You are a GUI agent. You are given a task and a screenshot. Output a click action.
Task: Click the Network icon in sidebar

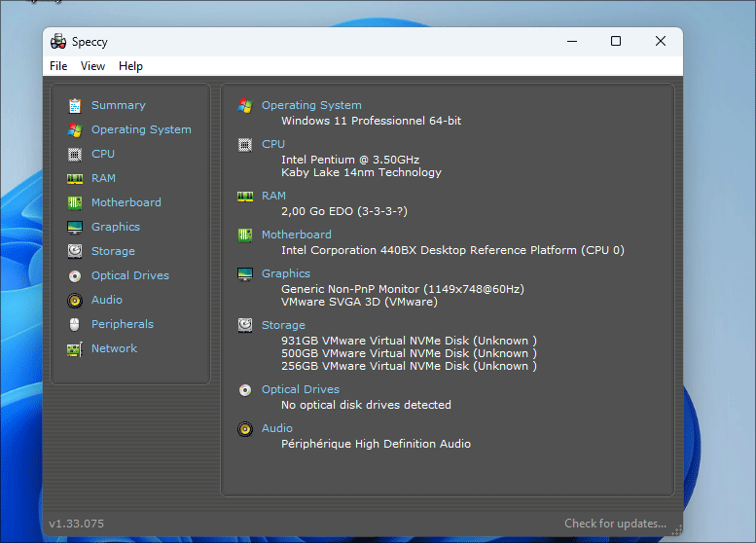[x=75, y=348]
